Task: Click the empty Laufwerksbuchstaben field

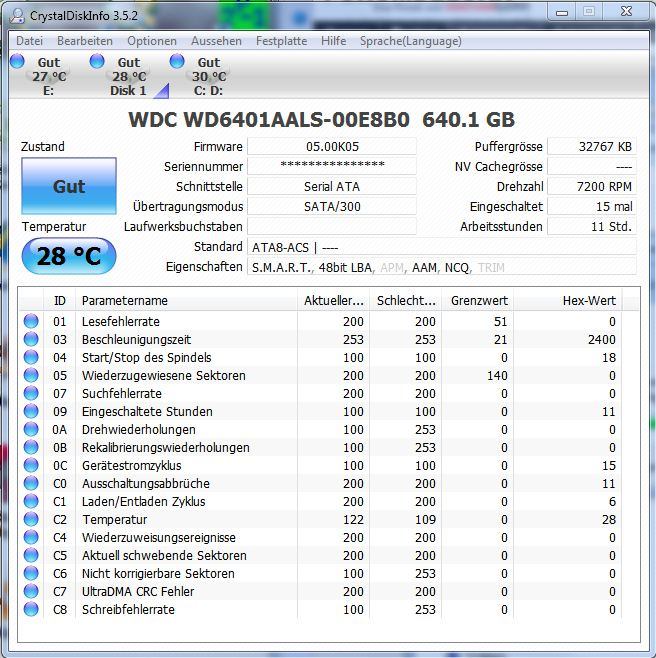Action: pyautogui.click(x=332, y=226)
